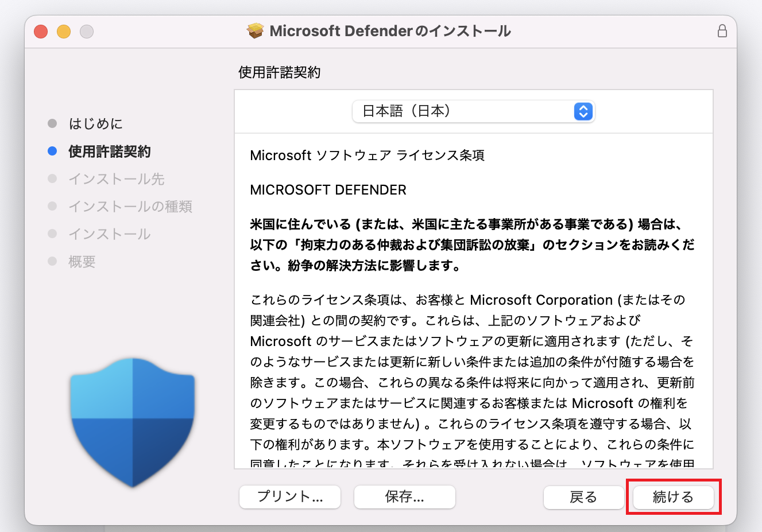Close the installer with the red button
The height and width of the screenshot is (532, 762).
pos(41,32)
